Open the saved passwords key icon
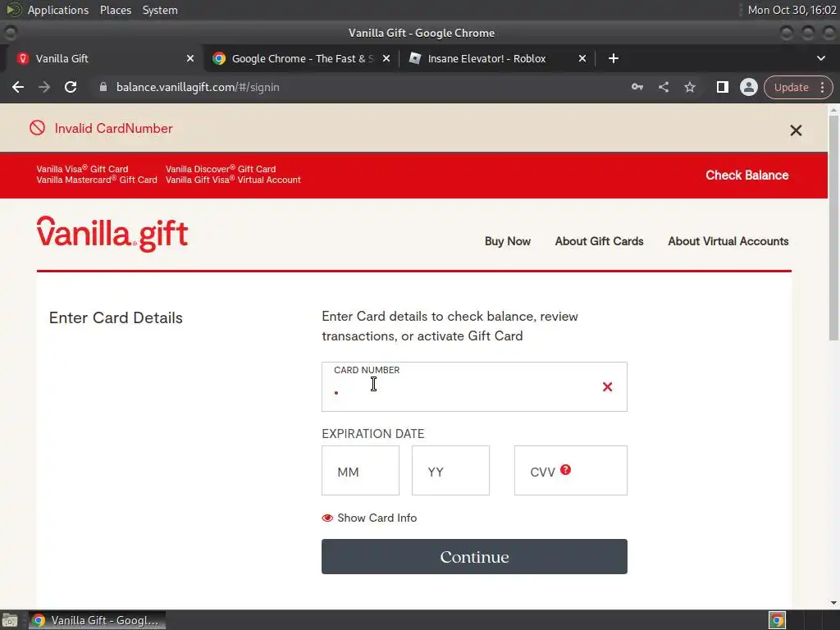The width and height of the screenshot is (840, 630). 637,87
